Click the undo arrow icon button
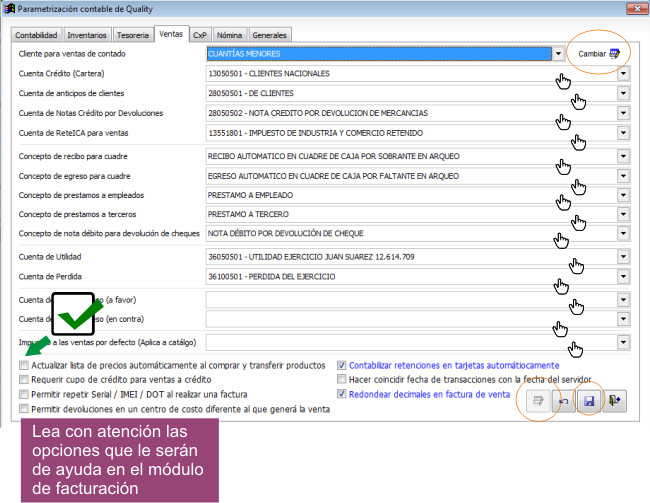Viewport: 650px width, 503px height. (563, 401)
